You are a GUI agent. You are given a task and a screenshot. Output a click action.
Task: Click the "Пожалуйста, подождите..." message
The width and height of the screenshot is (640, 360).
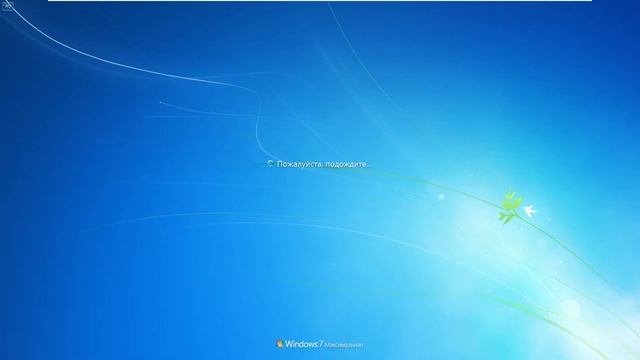point(324,164)
